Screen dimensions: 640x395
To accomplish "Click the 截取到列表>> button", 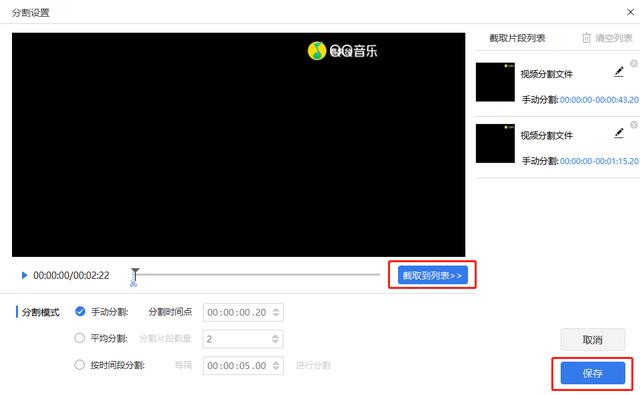I will click(x=433, y=275).
